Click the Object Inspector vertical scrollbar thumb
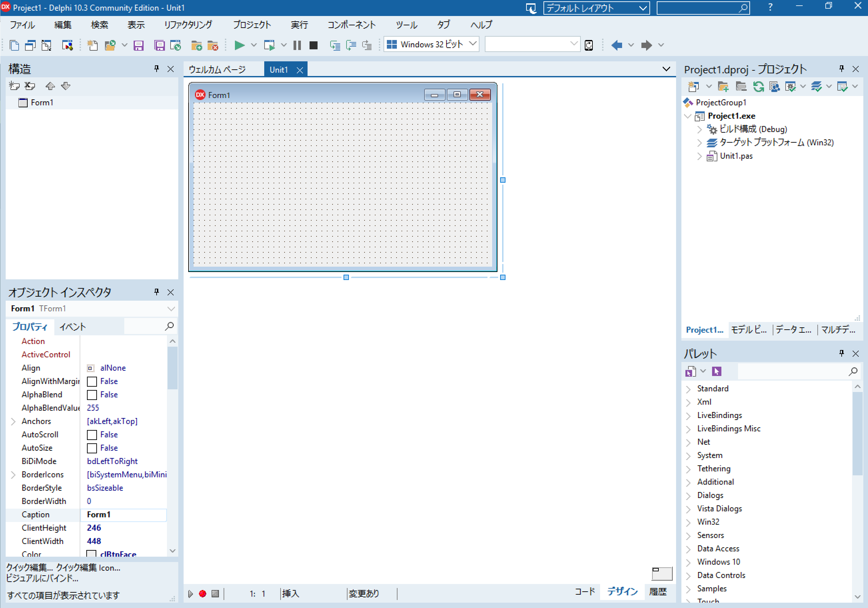 172,368
